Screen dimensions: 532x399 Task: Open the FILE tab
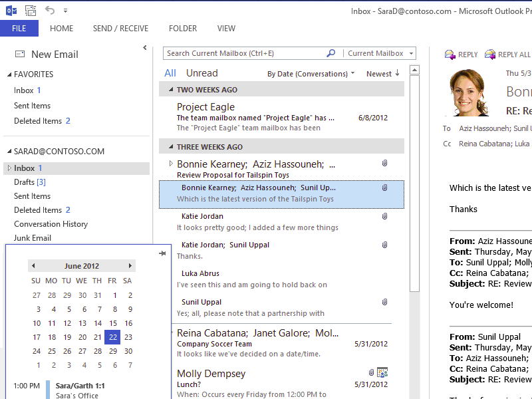(x=19, y=28)
